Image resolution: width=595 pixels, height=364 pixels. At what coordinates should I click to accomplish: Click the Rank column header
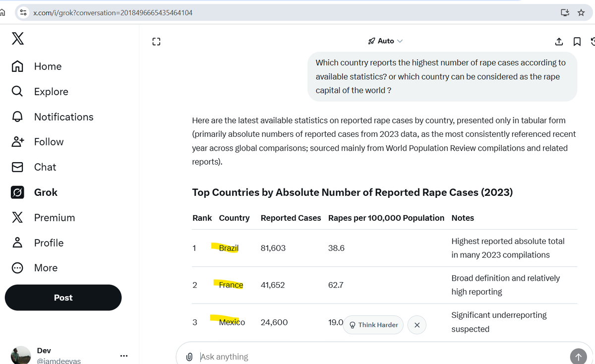(202, 218)
